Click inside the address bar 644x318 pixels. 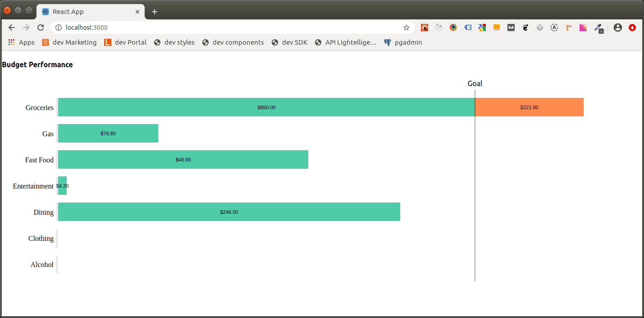click(180, 28)
